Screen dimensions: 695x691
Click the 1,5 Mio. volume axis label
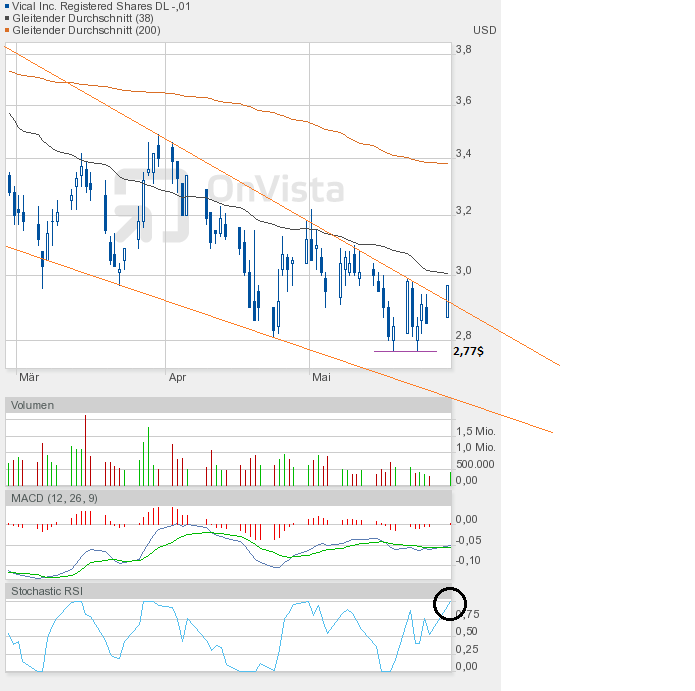click(474, 430)
